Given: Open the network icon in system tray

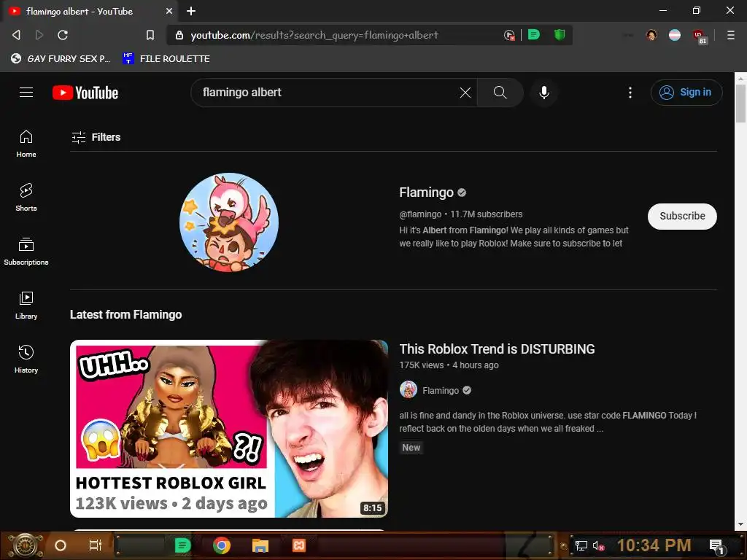Looking at the screenshot, I should click(x=581, y=545).
